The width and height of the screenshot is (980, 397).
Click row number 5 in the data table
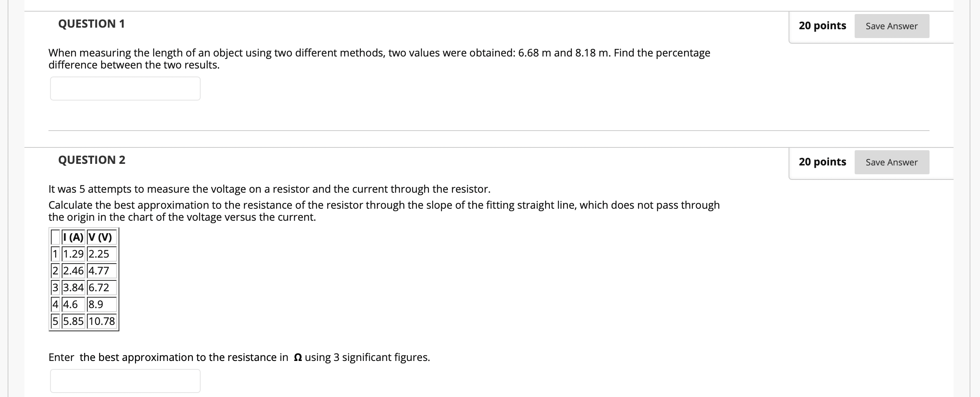(55, 321)
